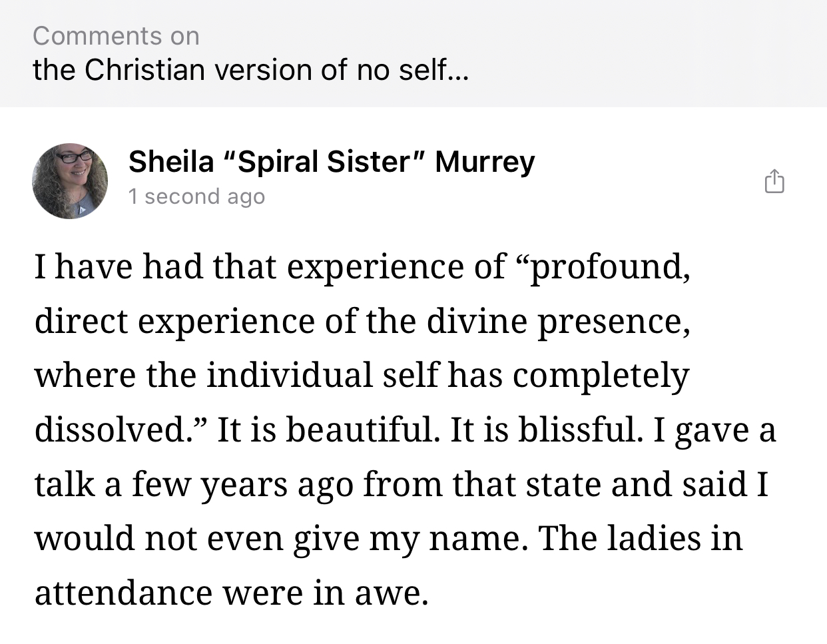
Task: Open Sheila Murrey's profile picture
Action: [70, 181]
